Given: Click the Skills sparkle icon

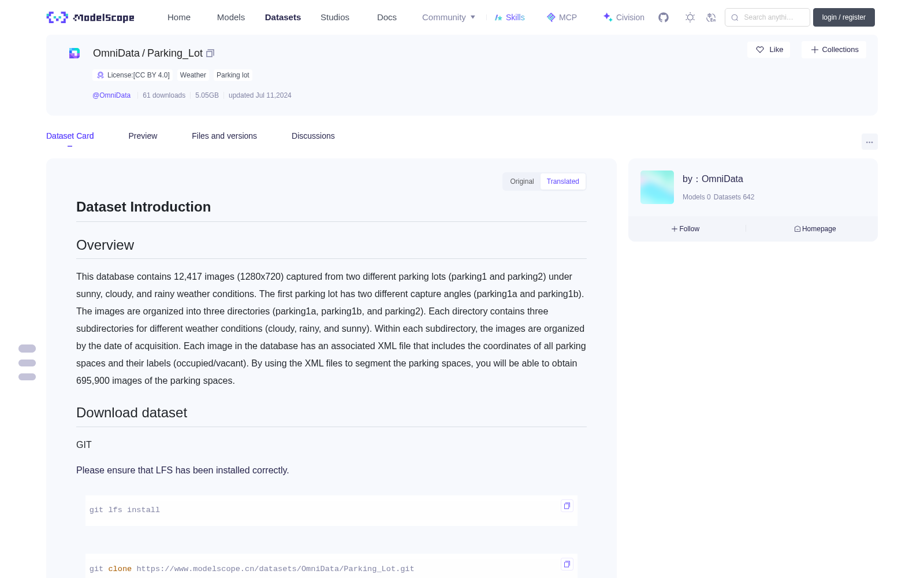Looking at the screenshot, I should coord(498,17).
